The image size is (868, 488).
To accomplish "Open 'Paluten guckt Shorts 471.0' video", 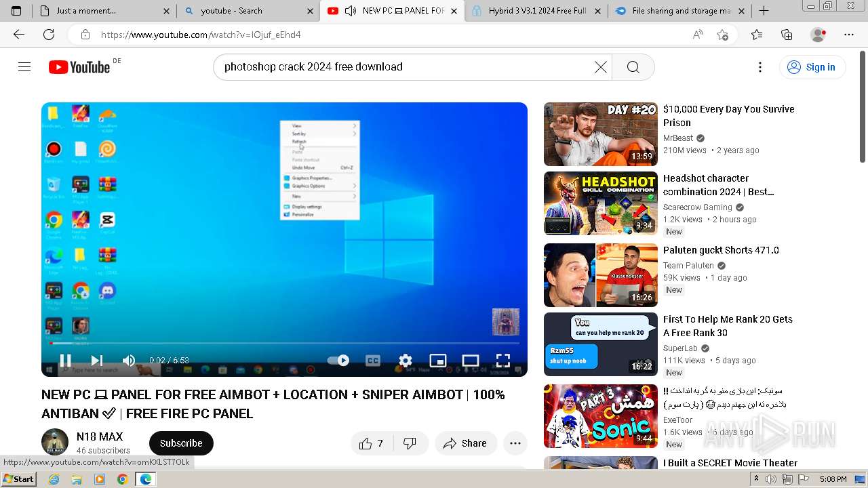I will click(721, 250).
